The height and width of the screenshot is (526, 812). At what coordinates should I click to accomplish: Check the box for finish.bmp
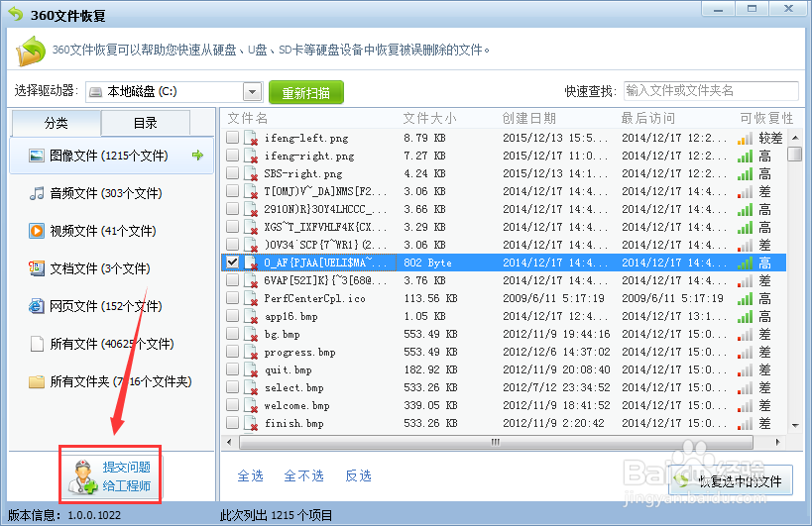tap(233, 423)
